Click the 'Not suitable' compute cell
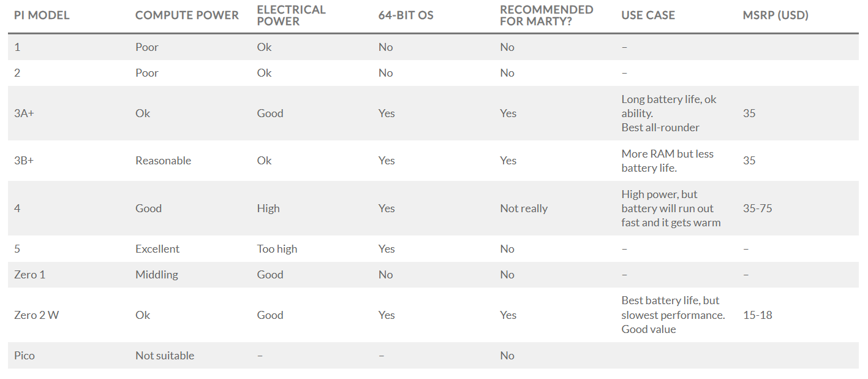The height and width of the screenshot is (379, 868). point(165,356)
